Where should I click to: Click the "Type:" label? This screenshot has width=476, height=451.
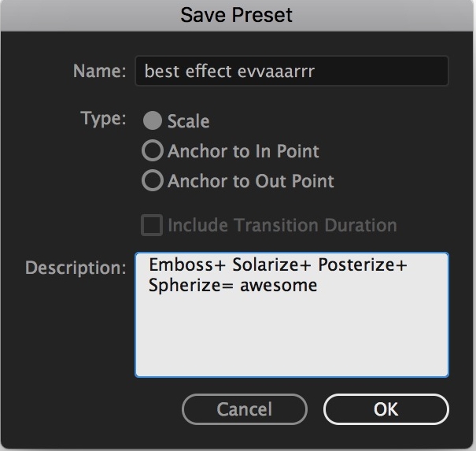coord(103,118)
